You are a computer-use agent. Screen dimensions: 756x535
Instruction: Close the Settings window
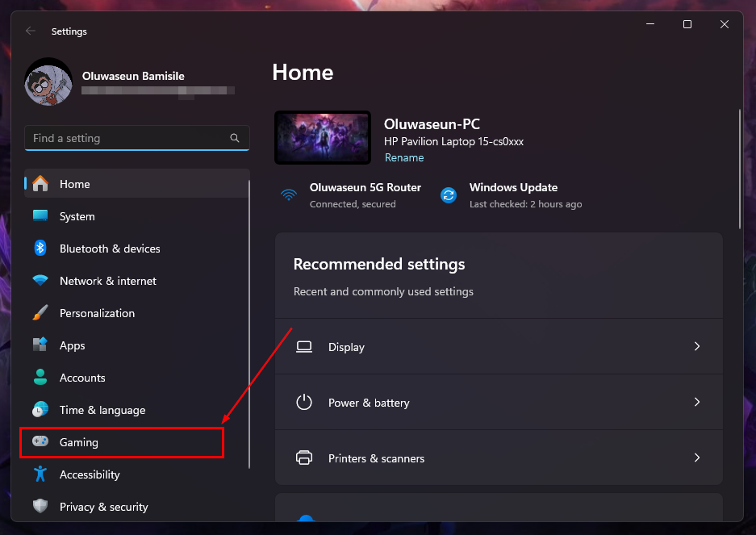[725, 24]
